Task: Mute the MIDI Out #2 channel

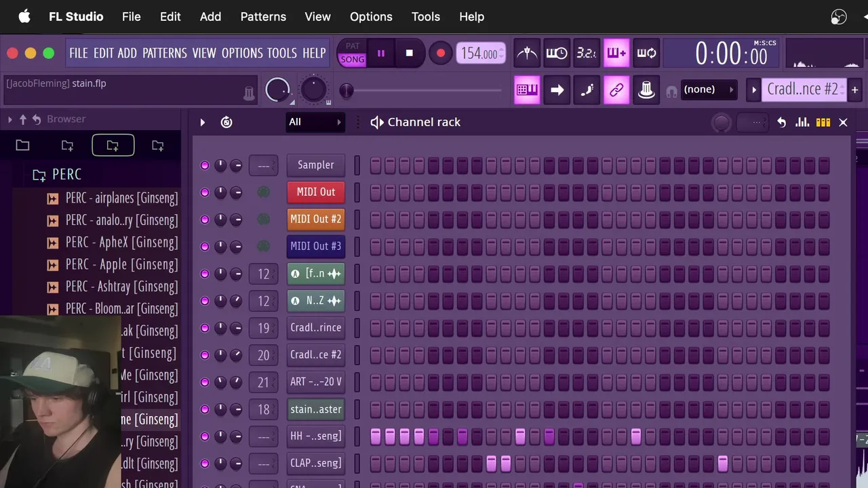Action: point(205,220)
